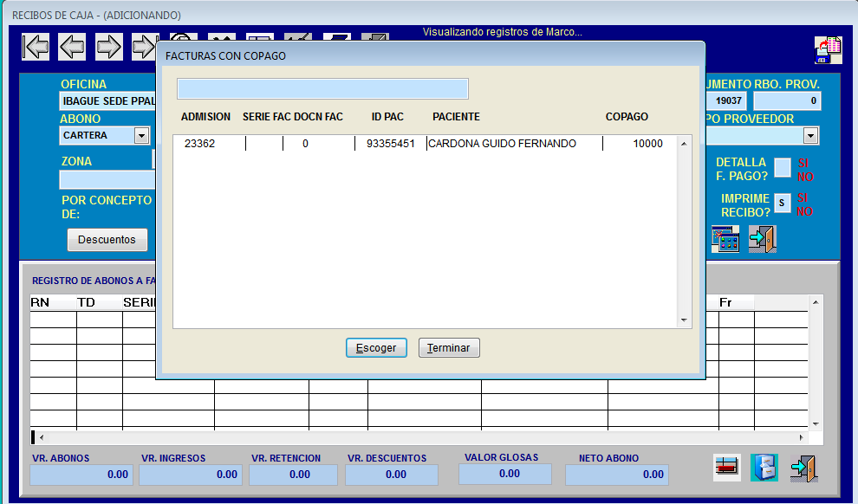858x504 pixels.
Task: Click the OFICINA field IBAGUE SEDE PPAL
Action: click(107, 101)
